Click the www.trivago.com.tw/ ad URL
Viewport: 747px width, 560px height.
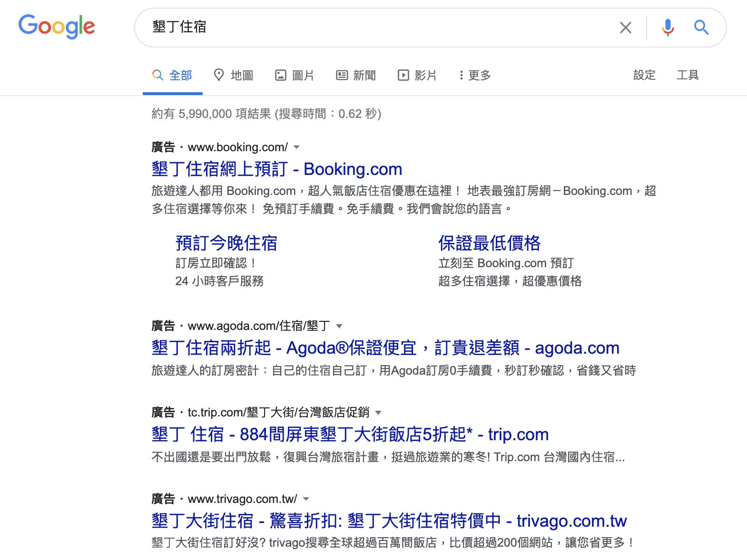pos(242,499)
